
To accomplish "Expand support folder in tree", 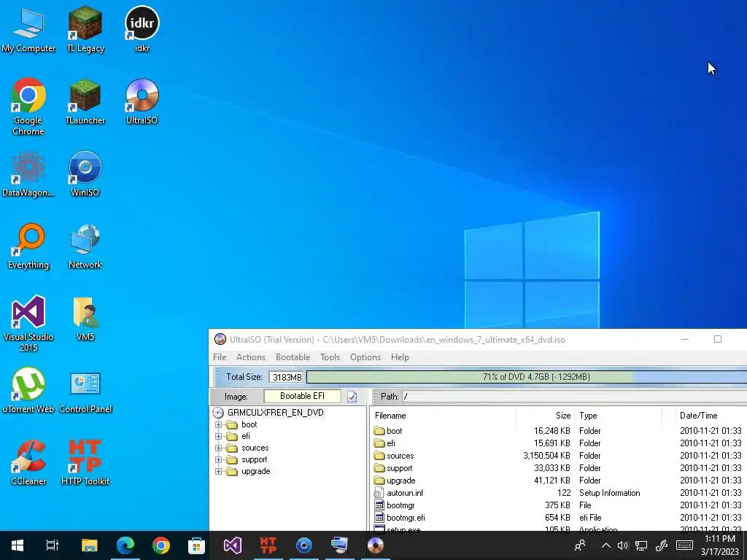I will point(218,459).
